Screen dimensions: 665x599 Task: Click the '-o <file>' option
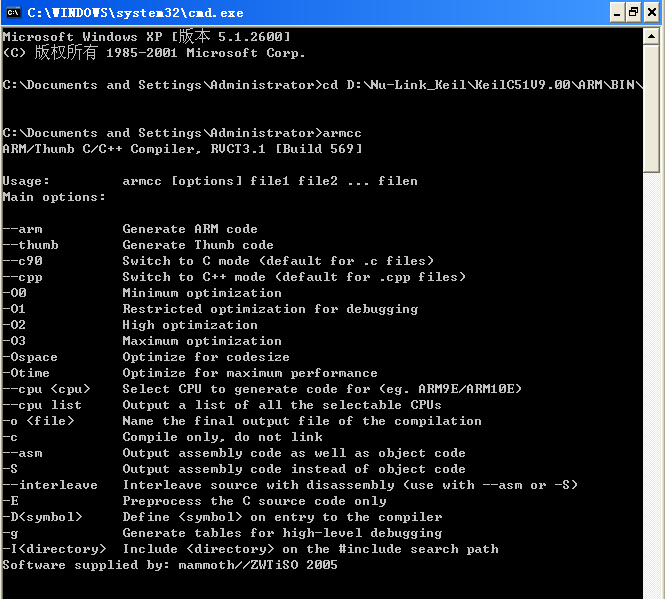[38, 421]
